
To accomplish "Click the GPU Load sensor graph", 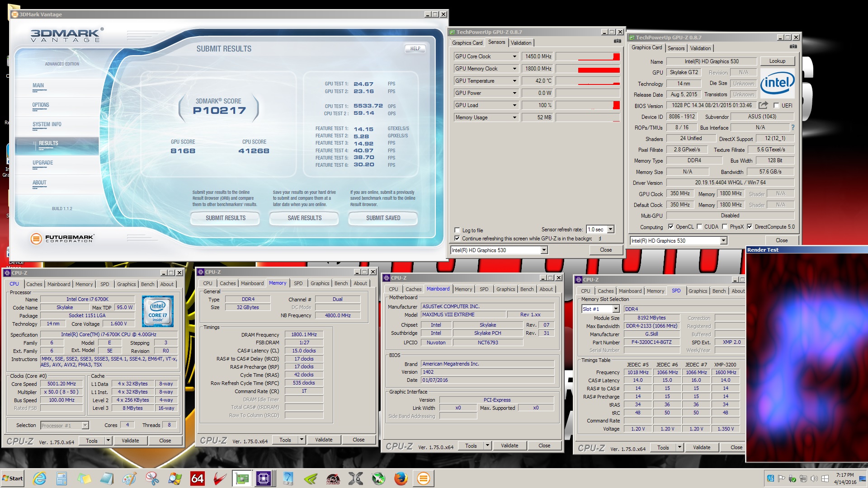I will click(x=588, y=105).
